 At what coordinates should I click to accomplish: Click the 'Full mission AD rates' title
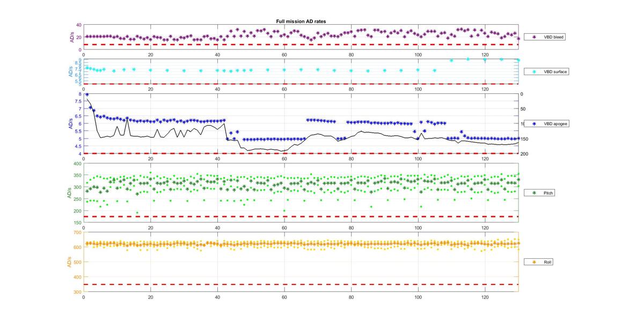point(301,21)
